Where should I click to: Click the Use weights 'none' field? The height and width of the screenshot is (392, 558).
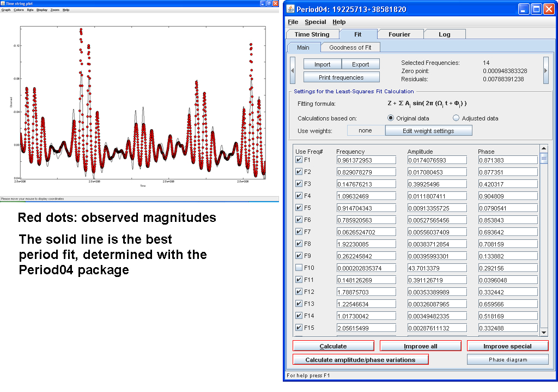pos(366,131)
